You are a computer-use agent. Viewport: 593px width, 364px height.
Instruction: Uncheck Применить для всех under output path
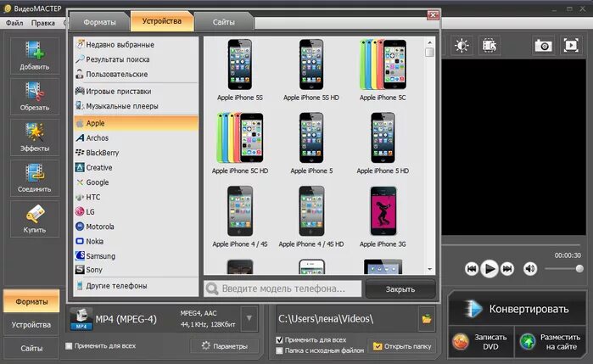click(x=279, y=339)
